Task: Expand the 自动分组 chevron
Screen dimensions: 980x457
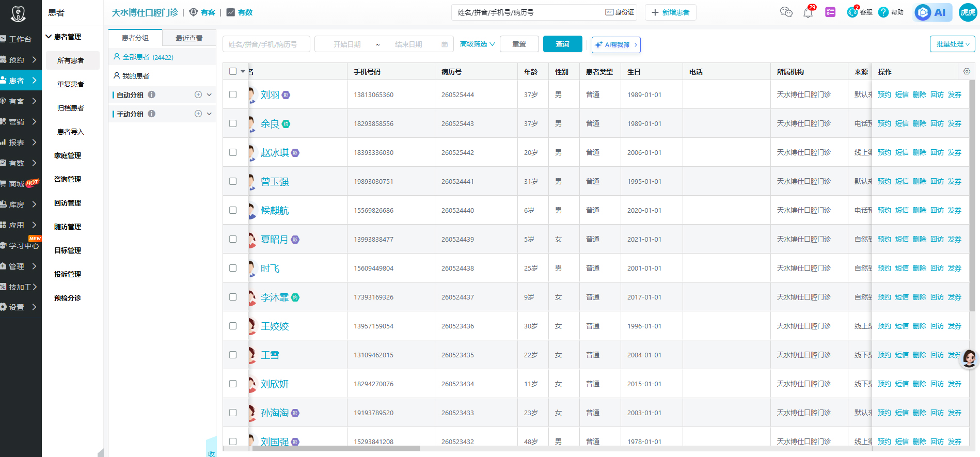Action: tap(209, 94)
